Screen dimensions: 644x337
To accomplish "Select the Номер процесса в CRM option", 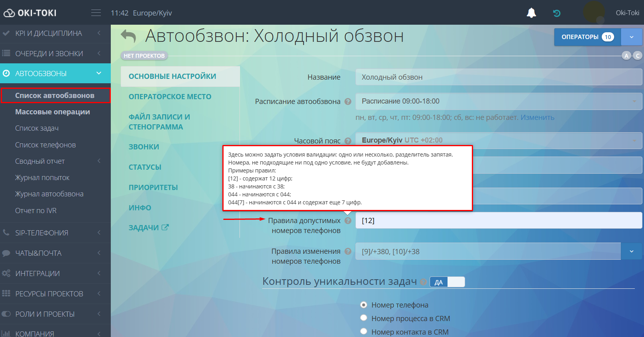I will [363, 318].
